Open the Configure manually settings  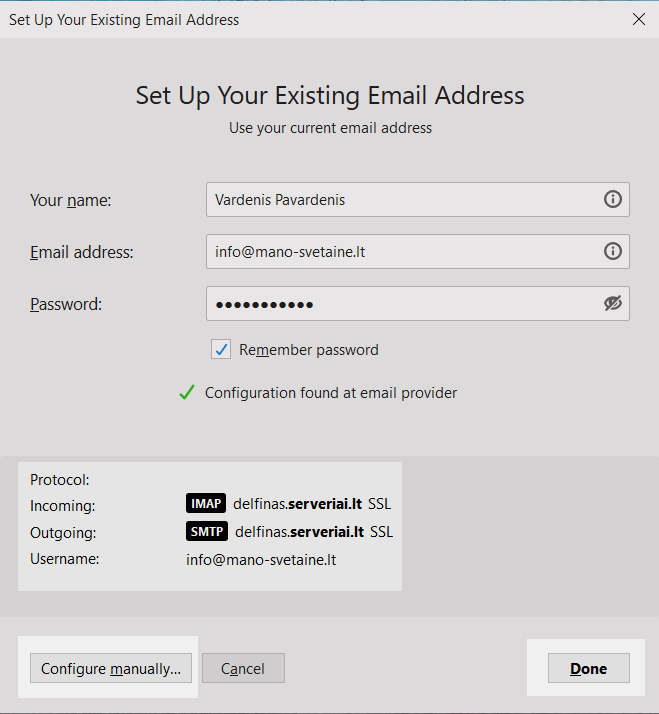tap(110, 669)
